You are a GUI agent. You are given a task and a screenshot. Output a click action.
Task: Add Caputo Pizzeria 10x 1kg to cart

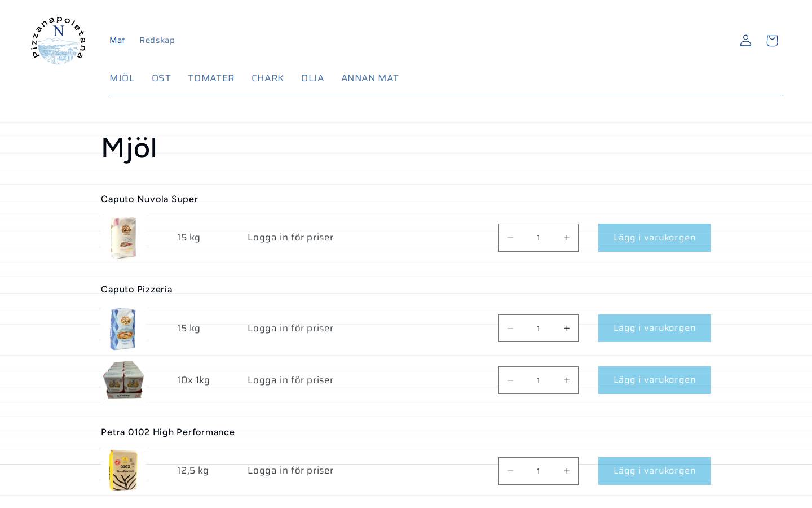(x=655, y=380)
